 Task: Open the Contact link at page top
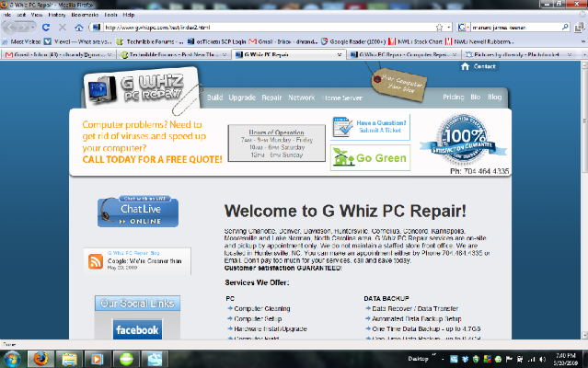point(485,66)
